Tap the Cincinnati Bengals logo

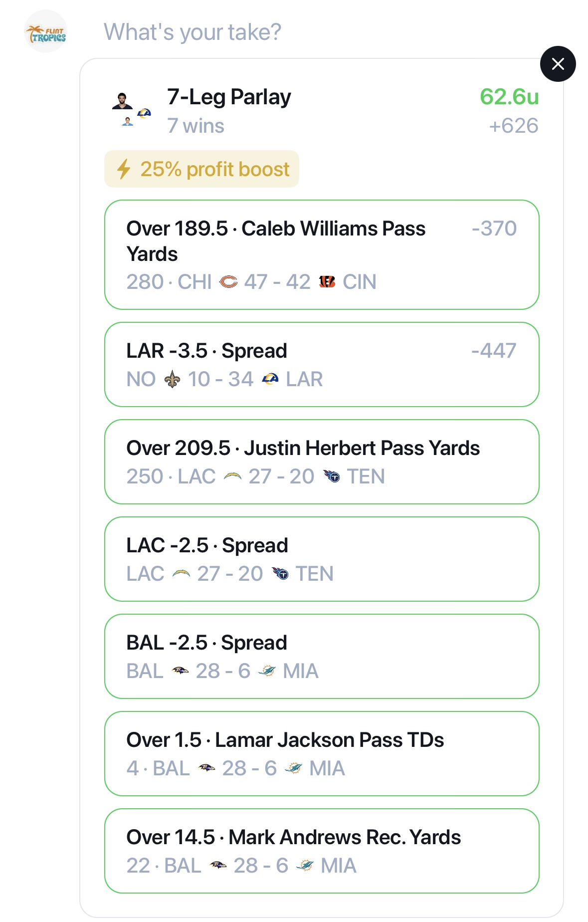pyautogui.click(x=327, y=282)
